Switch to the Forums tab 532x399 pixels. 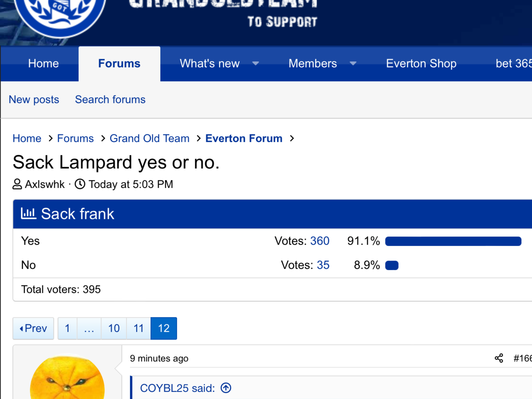tap(119, 64)
